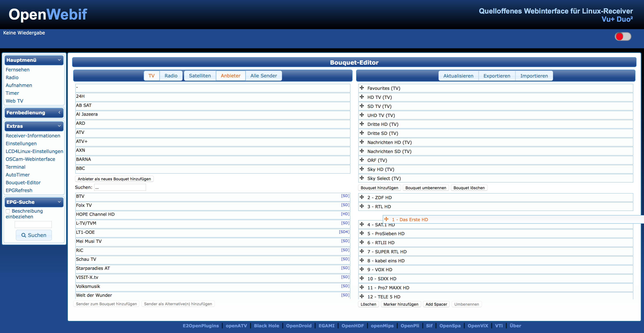Click move handle icon for ORF (TV) bouquet
644x333 pixels.
[362, 160]
